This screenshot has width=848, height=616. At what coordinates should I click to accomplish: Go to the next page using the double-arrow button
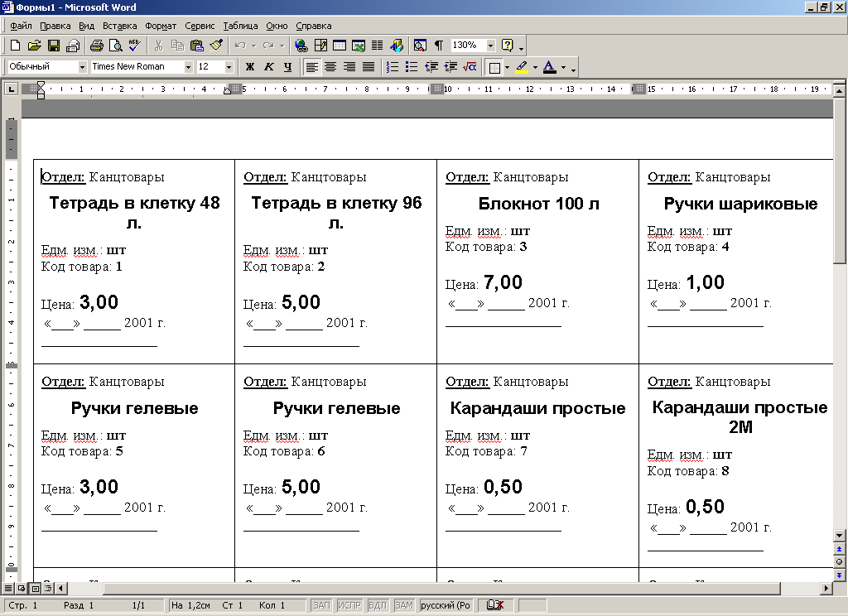point(839,575)
